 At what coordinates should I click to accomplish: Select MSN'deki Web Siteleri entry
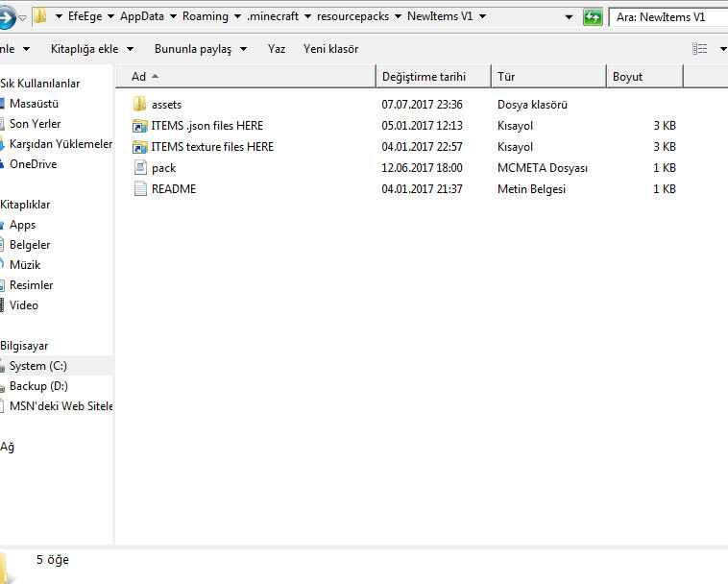pos(61,406)
